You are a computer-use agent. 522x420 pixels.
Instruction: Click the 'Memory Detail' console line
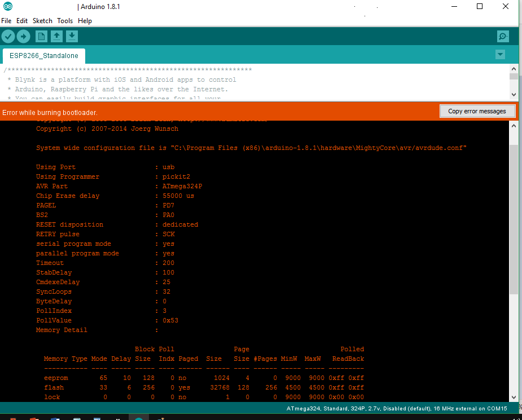coord(97,330)
